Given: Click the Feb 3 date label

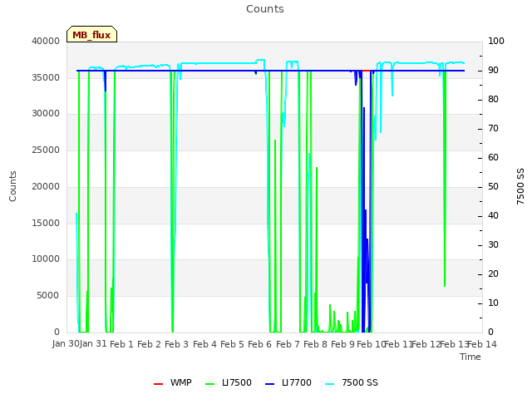Looking at the screenshot, I should (x=177, y=344).
